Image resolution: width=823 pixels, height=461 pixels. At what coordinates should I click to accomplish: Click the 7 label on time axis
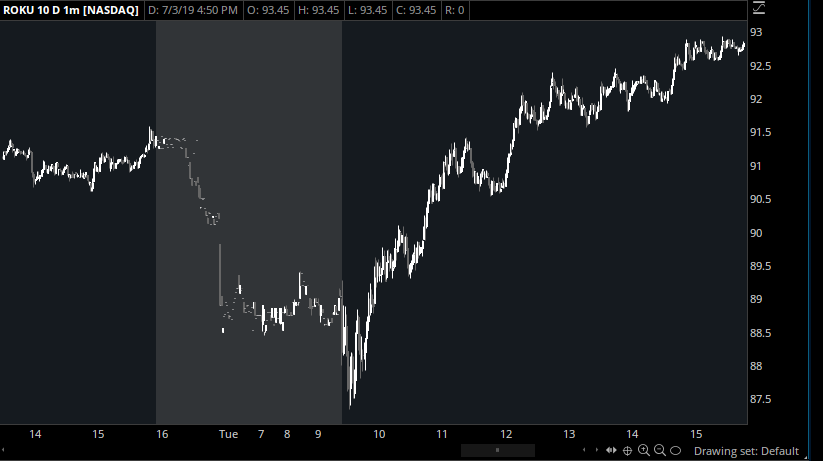[261, 434]
